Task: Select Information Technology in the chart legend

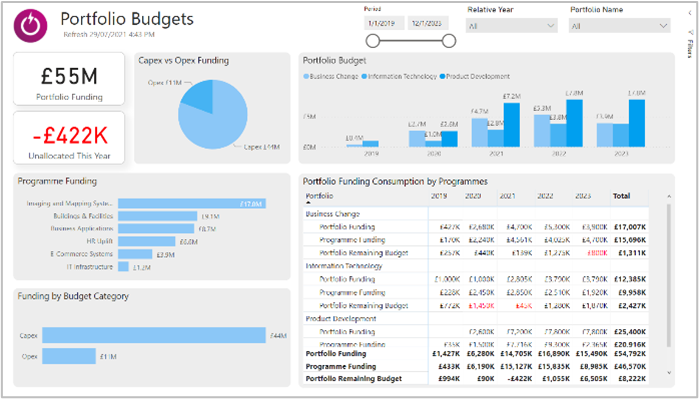Action: pyautogui.click(x=399, y=77)
